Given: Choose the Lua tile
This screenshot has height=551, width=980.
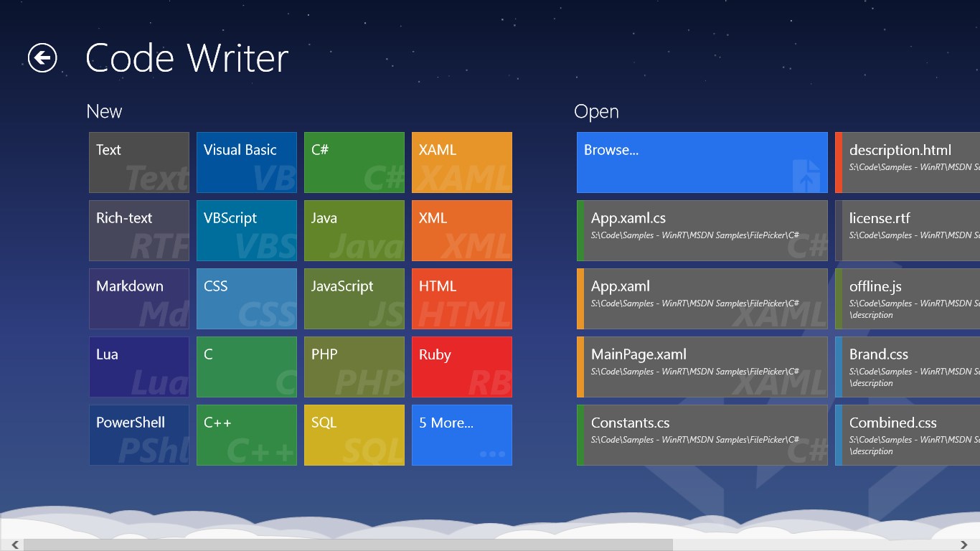Looking at the screenshot, I should tap(139, 367).
